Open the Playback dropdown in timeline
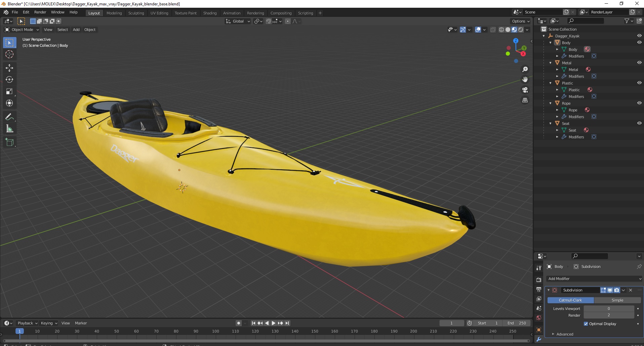 [27, 323]
